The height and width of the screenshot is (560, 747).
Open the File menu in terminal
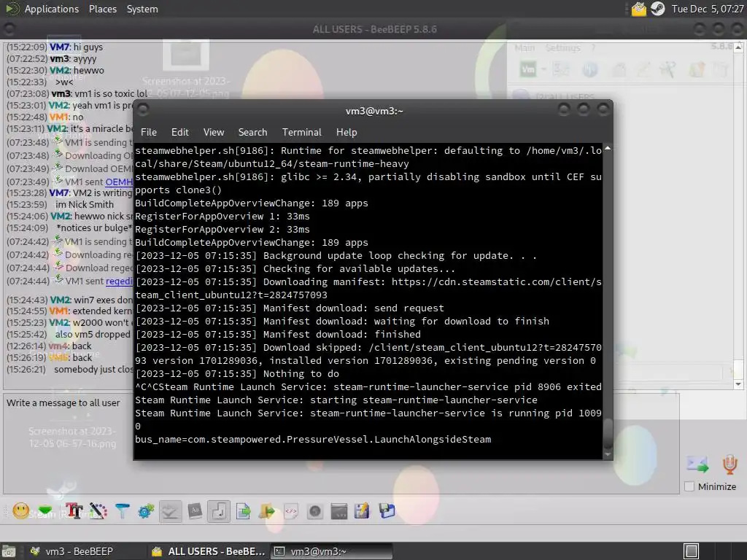tap(149, 133)
